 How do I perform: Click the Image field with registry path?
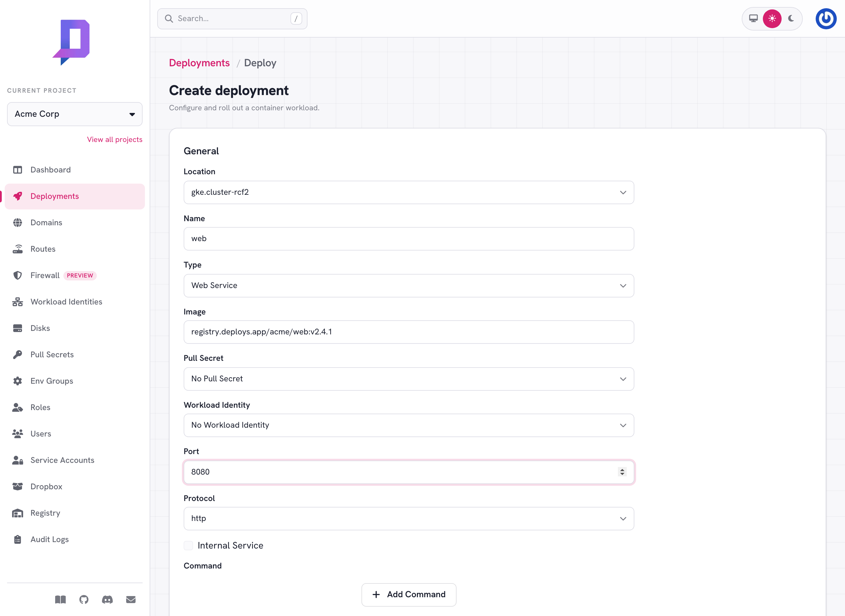(409, 332)
